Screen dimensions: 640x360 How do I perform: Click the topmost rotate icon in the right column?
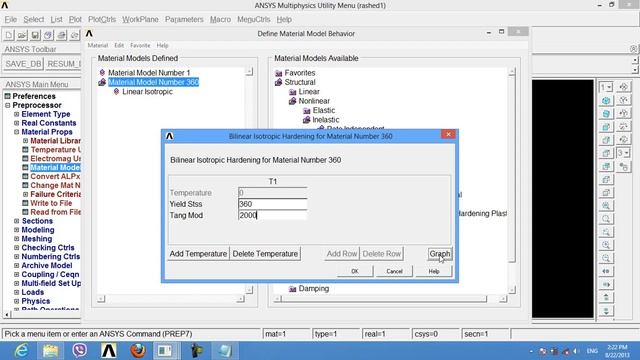[624, 87]
